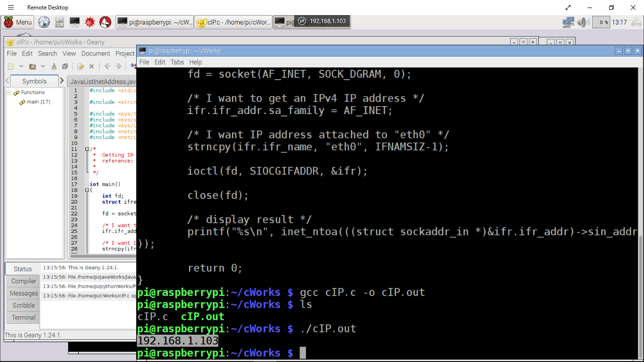Open Geany Document menu
This screenshot has width=644, height=362.
click(96, 54)
